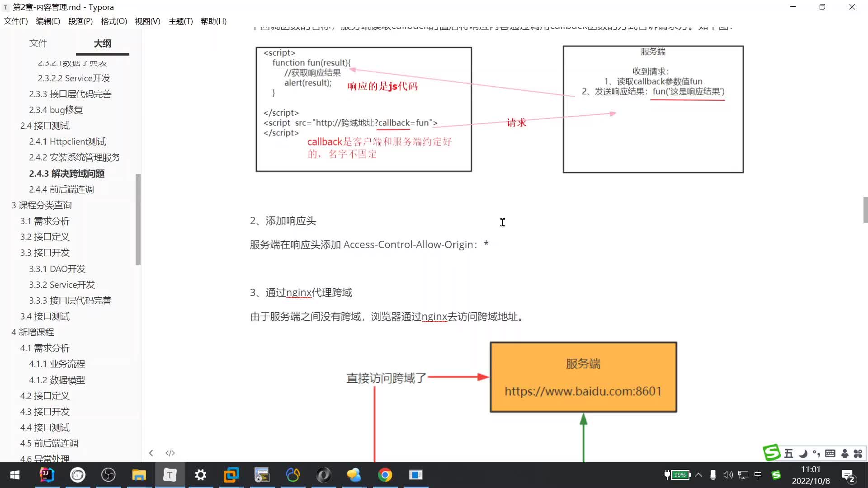Image resolution: width=868 pixels, height=488 pixels.
Task: Go to outline item 4.2 接口定义
Action: (45, 396)
